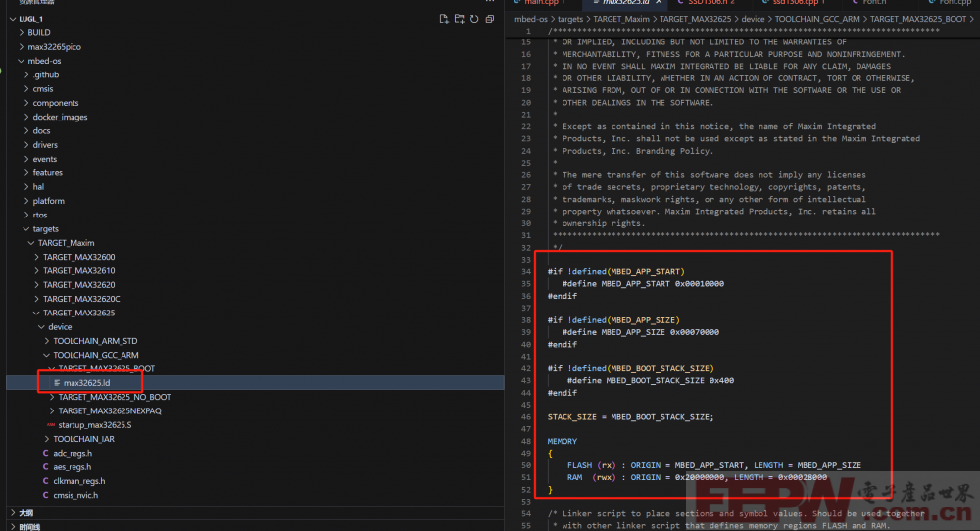
Task: Click line number 34 in the gutter
Action: (x=525, y=271)
